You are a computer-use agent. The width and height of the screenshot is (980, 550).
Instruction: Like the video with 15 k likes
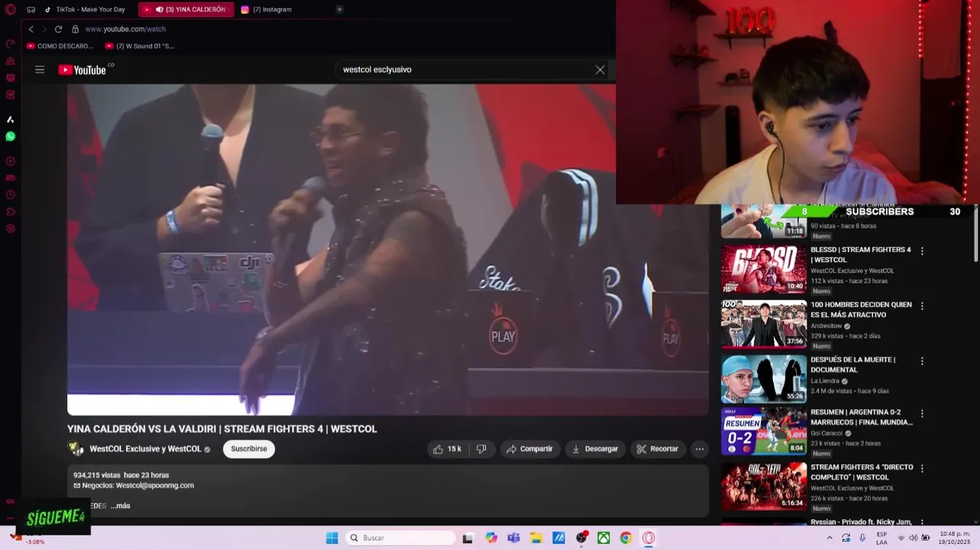pos(448,449)
